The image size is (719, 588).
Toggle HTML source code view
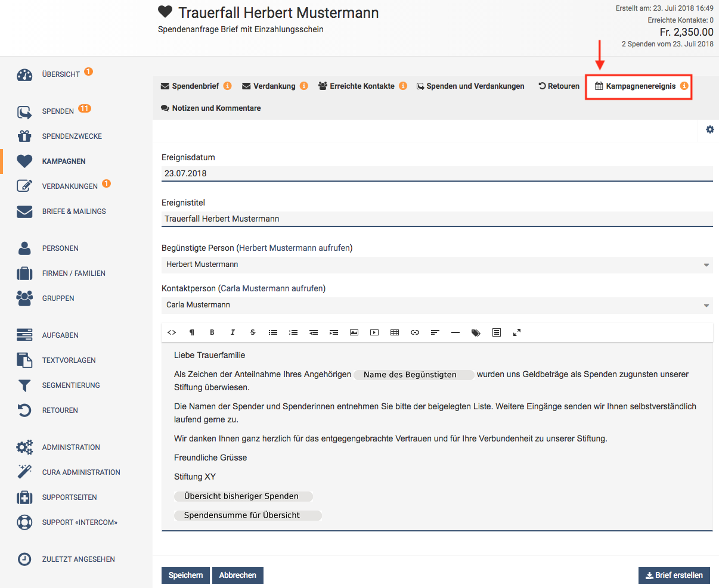172,332
